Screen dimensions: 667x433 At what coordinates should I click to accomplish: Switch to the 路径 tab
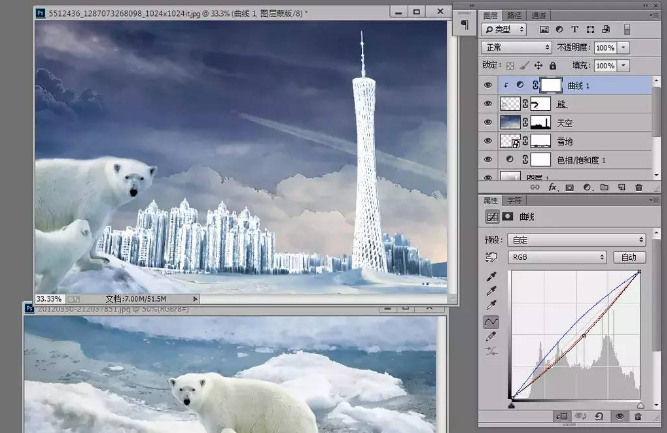pos(516,16)
